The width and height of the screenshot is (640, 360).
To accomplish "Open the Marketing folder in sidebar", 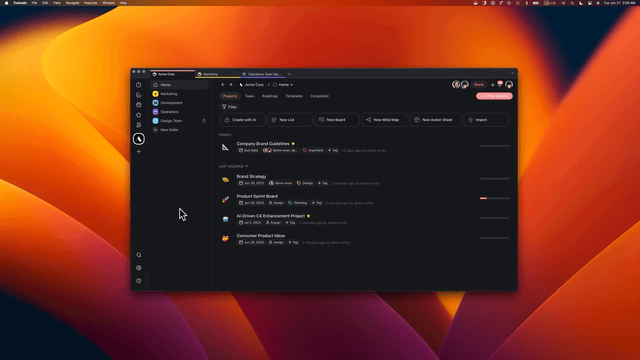I will click(180, 94).
